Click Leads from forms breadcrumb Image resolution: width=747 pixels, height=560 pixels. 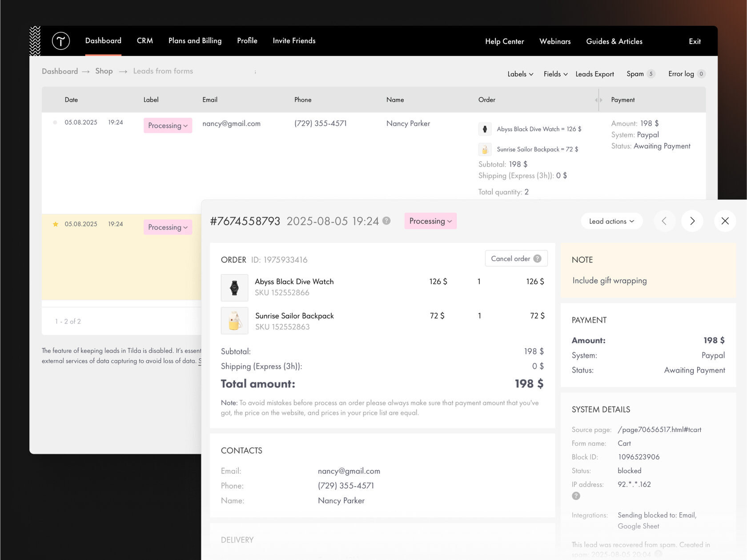[x=163, y=71]
